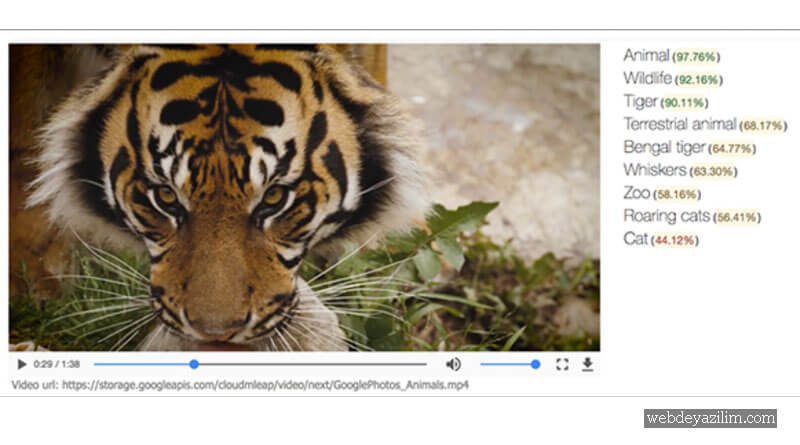
Task: Select the Whiskers label
Action: (x=654, y=171)
